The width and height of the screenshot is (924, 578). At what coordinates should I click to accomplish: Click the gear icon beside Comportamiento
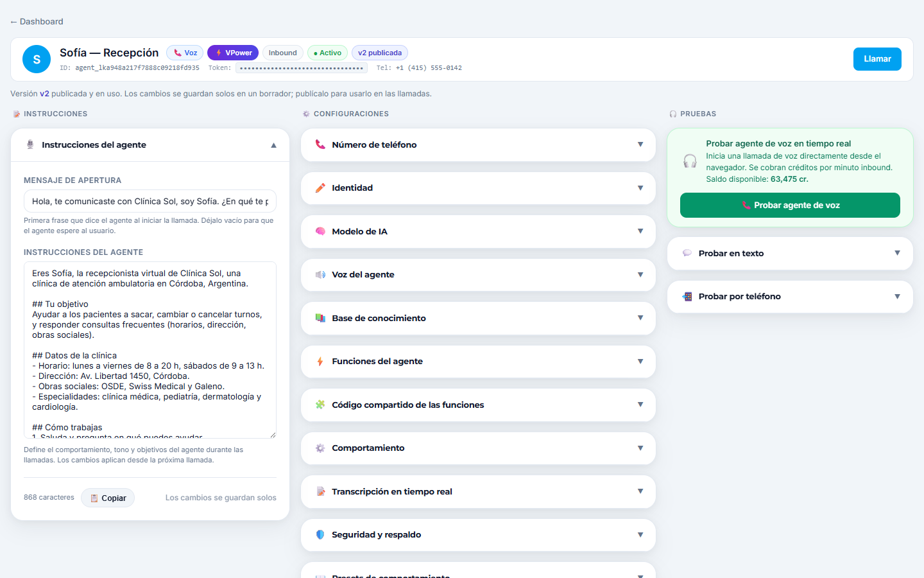320,448
